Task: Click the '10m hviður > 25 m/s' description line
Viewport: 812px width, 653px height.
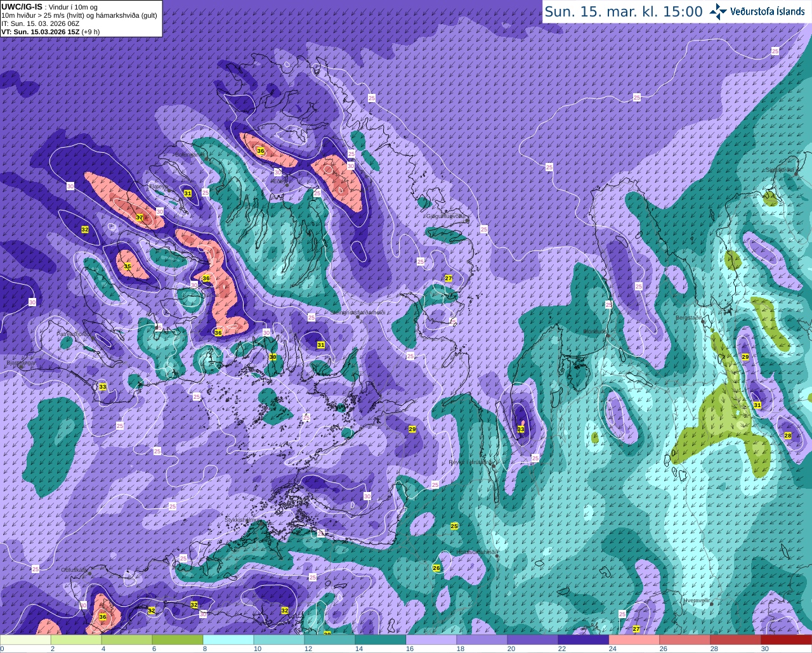Action: pos(79,15)
